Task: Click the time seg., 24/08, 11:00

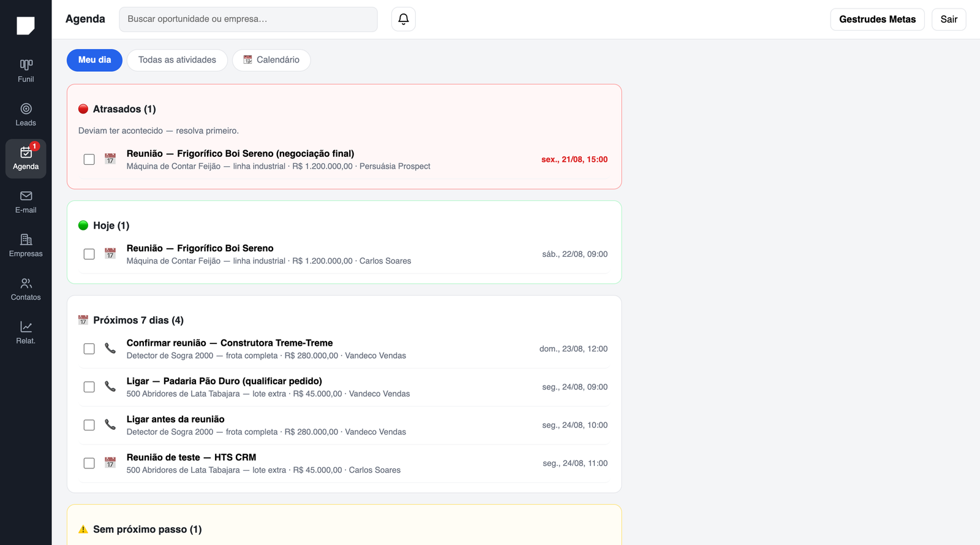Action: (x=575, y=463)
